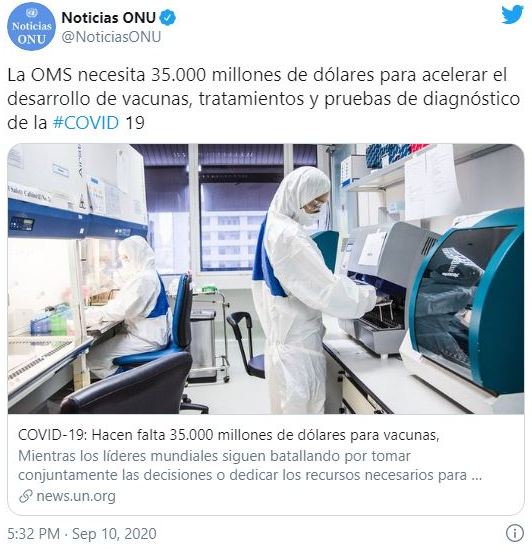Viewport: 532px width, 550px height.
Task: Click the chain link icon beside news.un.org
Action: point(26,496)
